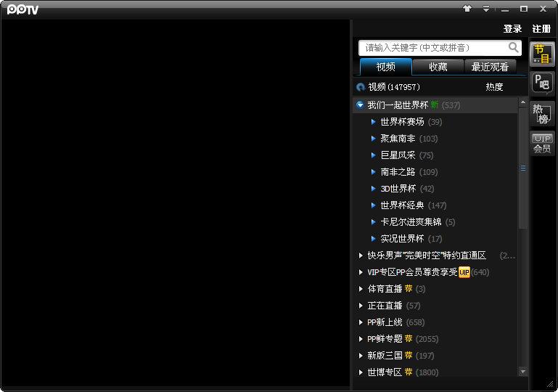Click the black video playback area
The height and width of the screenshot is (392, 558).
tap(175, 203)
